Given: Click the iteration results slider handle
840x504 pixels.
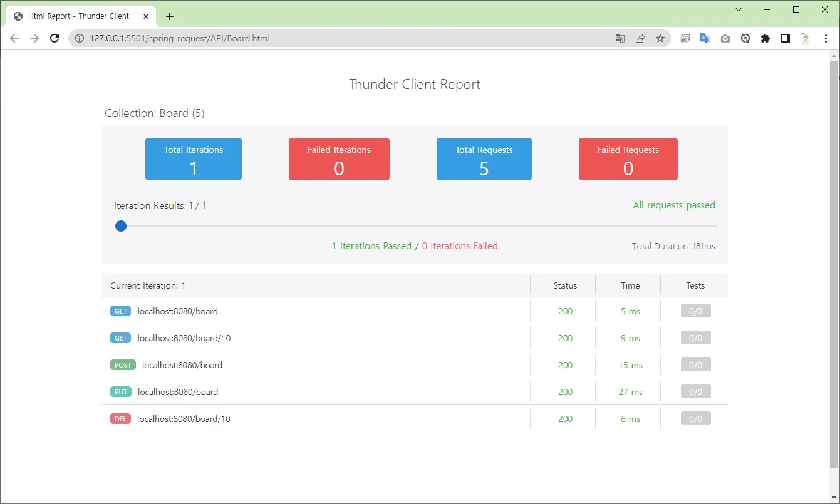Looking at the screenshot, I should point(121,226).
